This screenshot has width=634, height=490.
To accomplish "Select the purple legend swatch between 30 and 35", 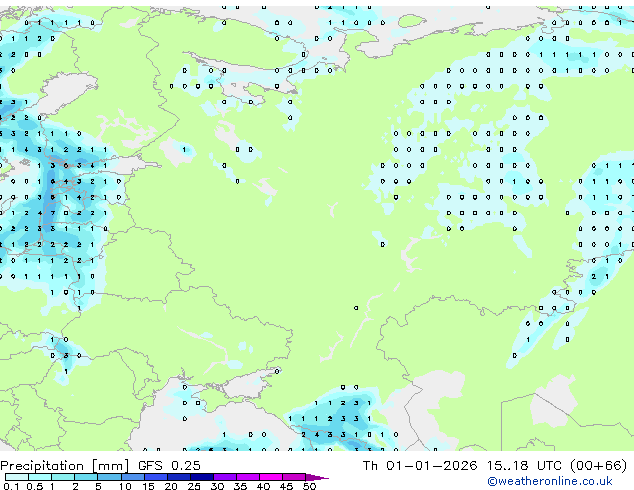I will click(224, 477).
